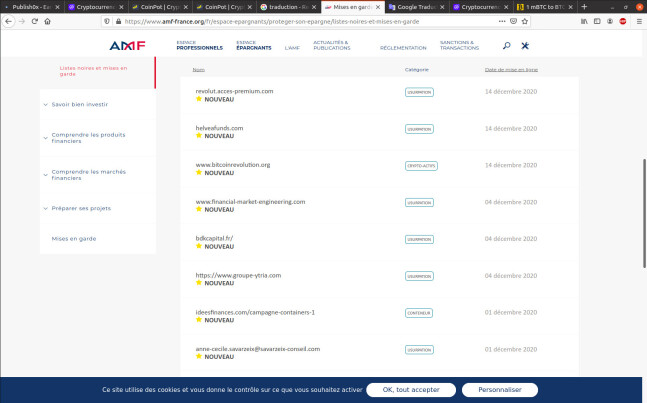Click Crypto-actifs category tag
Image resolution: width=647 pixels, height=403 pixels.
(421, 166)
